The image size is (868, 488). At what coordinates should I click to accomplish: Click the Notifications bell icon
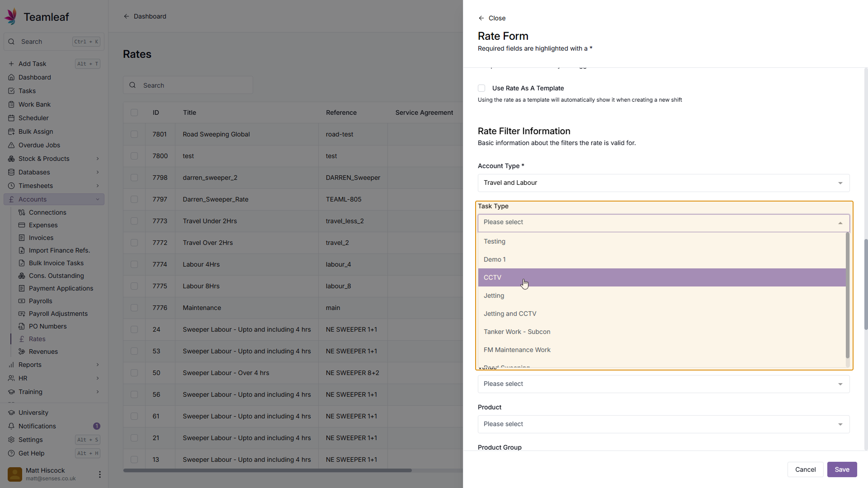point(11,426)
